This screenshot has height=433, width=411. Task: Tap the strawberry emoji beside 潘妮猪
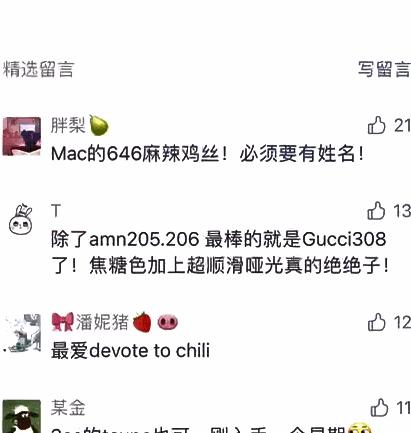(142, 322)
